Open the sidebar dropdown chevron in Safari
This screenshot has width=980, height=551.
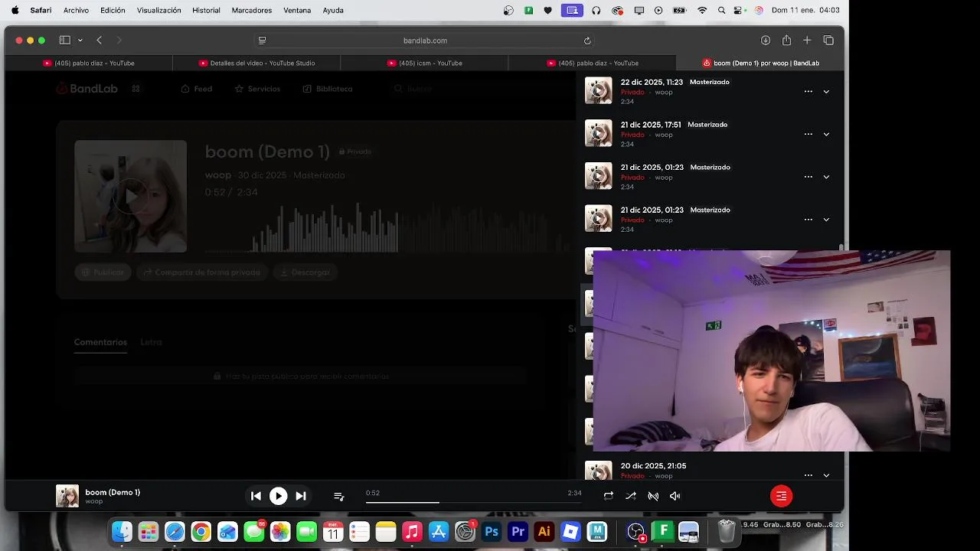(x=80, y=41)
